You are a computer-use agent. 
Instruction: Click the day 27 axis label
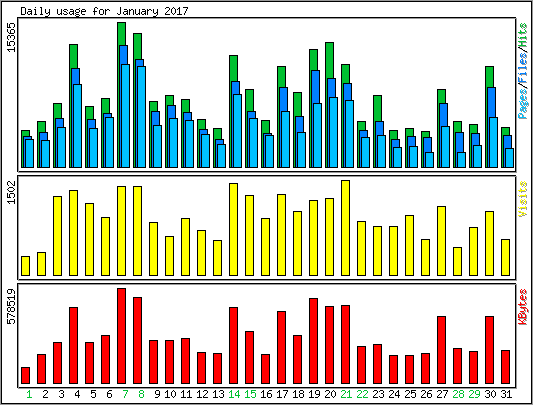click(442, 394)
